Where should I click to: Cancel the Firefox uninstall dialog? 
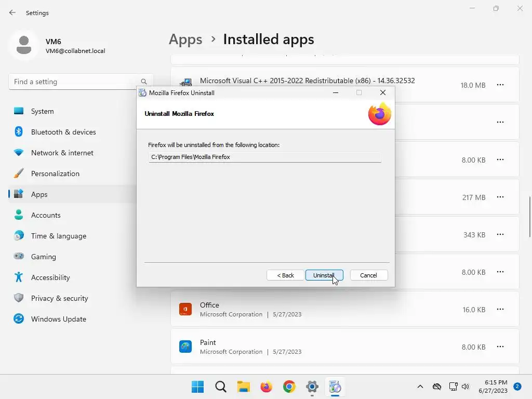tap(368, 275)
